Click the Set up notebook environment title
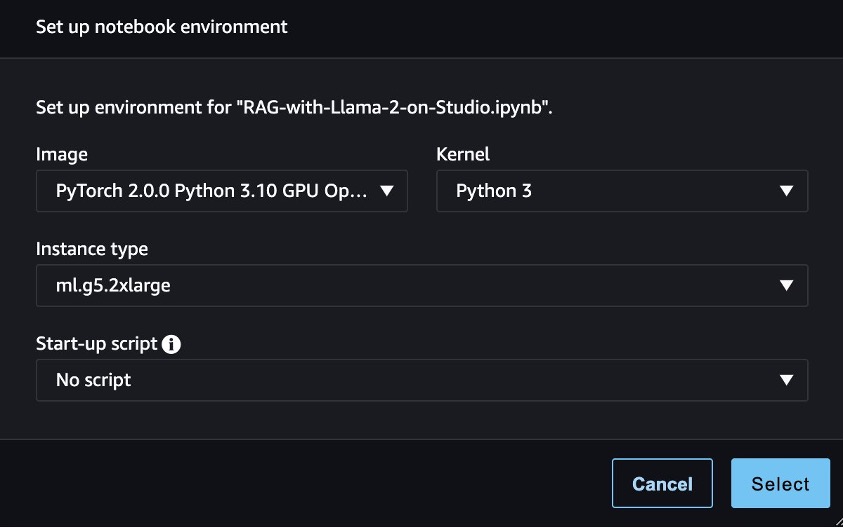Viewport: 844px width, 528px height. tap(161, 27)
